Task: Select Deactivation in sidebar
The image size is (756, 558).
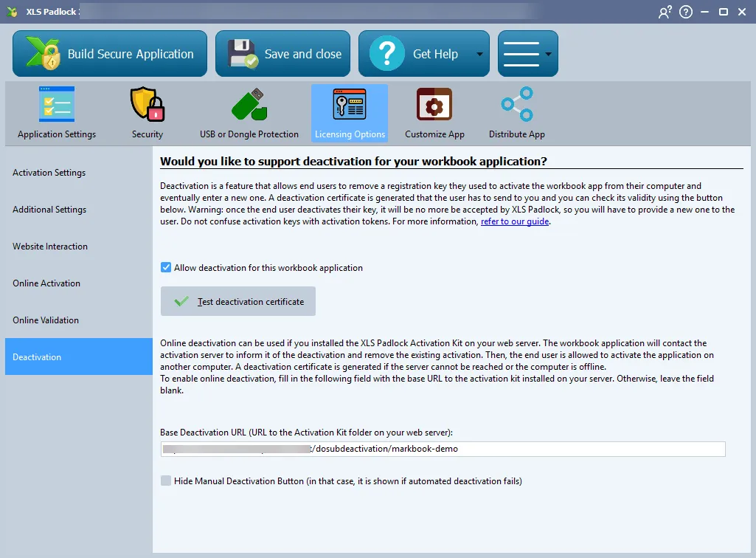Action: click(79, 356)
